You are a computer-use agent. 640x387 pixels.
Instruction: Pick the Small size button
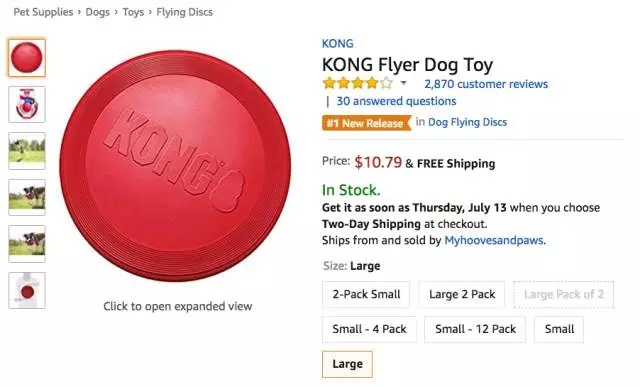(559, 329)
